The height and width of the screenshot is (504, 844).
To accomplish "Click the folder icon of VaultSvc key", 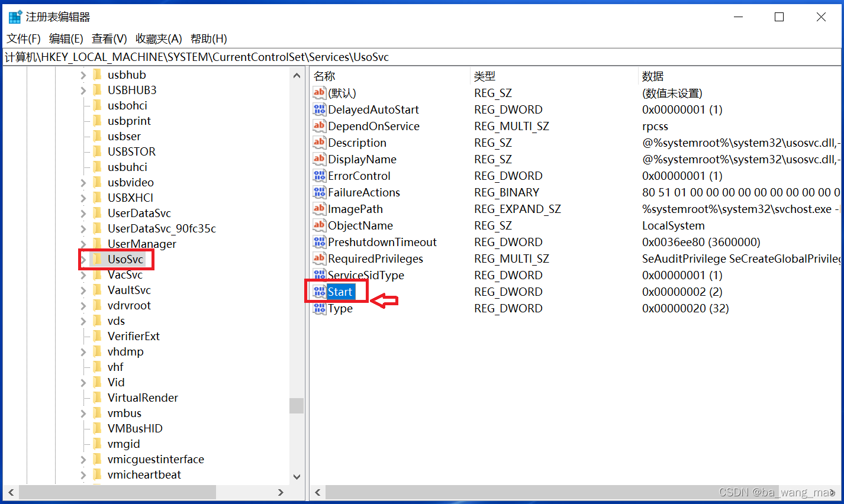I will click(98, 290).
